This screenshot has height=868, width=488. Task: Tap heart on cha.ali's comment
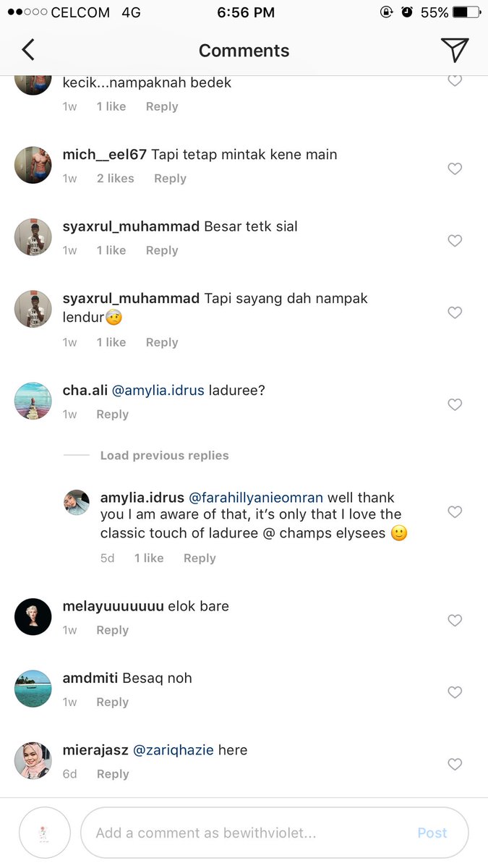(455, 405)
